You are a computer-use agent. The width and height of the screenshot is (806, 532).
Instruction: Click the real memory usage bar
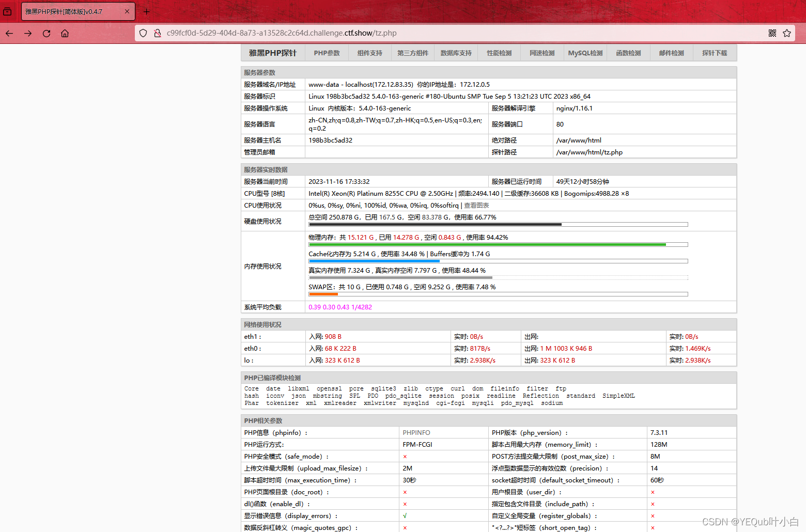498,278
